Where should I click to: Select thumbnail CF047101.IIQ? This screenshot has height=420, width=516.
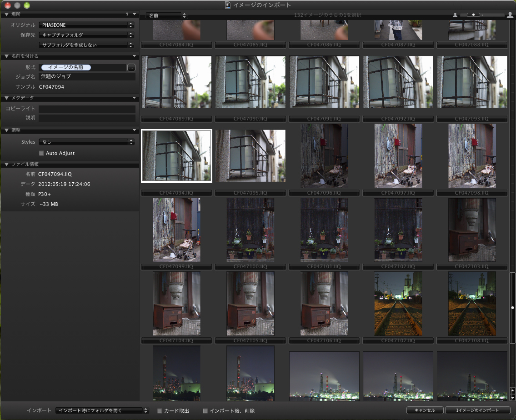pyautogui.click(x=324, y=230)
